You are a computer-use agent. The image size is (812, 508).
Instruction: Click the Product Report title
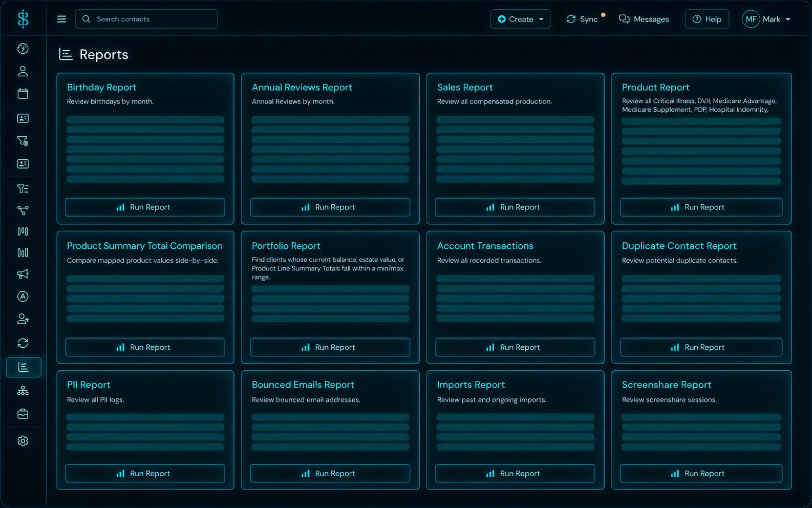point(655,88)
